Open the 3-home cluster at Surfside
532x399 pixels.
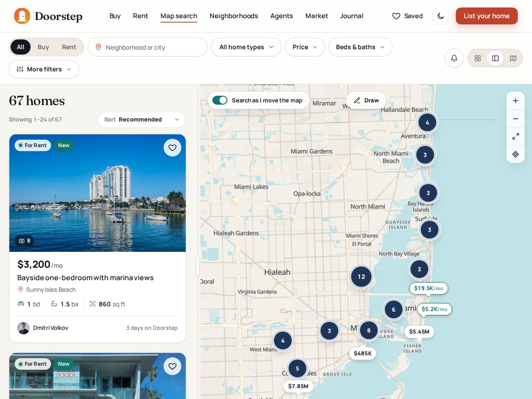430,230
